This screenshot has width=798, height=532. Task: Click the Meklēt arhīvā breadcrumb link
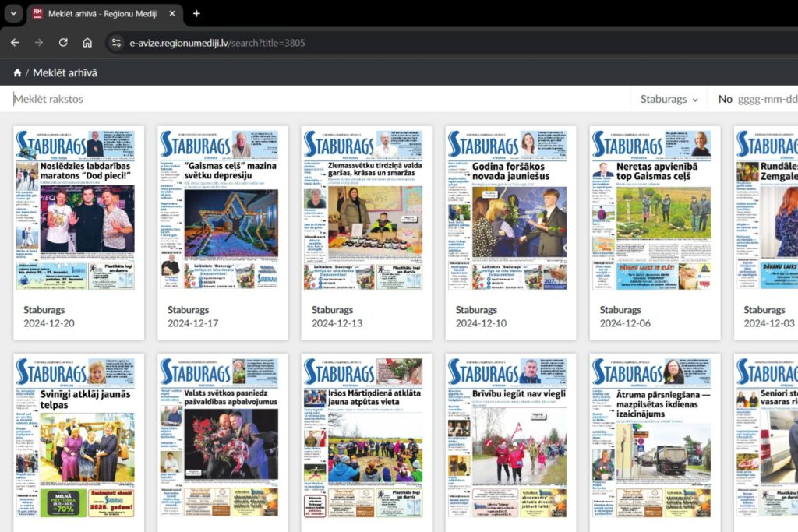[x=65, y=72]
